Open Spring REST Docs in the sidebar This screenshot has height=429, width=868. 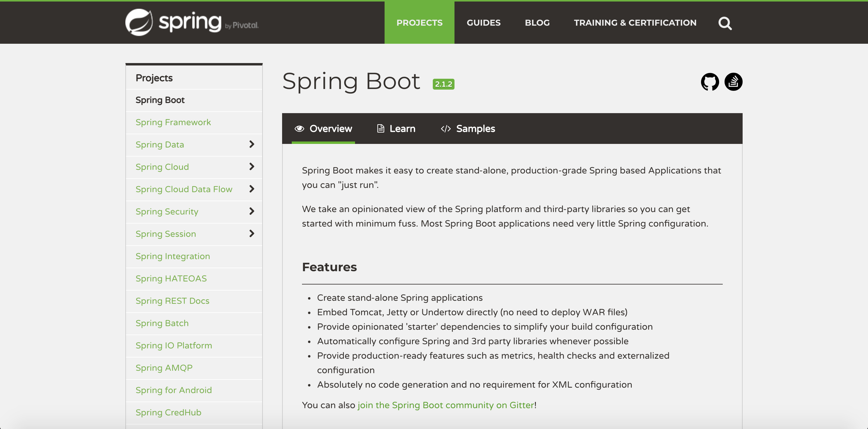coord(172,301)
